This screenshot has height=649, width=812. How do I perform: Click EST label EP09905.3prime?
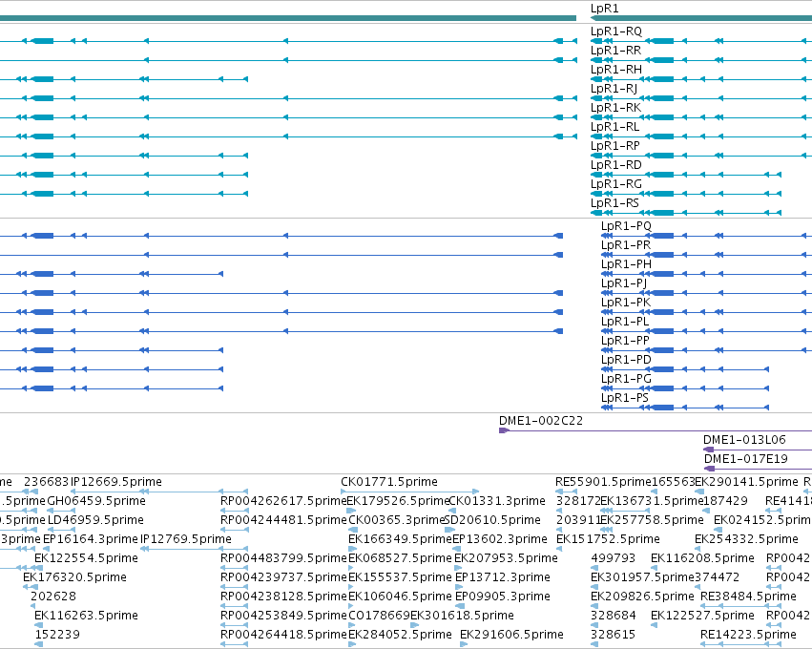point(503,597)
